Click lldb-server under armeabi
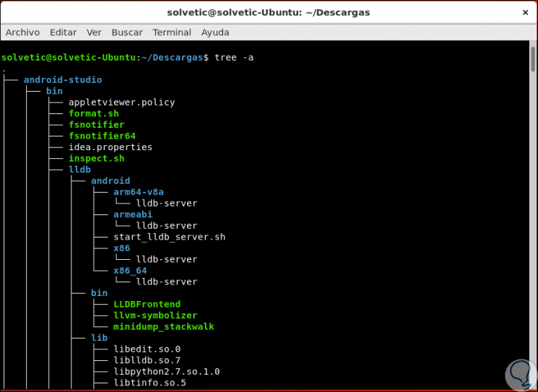The height and width of the screenshot is (392, 538). (x=167, y=226)
